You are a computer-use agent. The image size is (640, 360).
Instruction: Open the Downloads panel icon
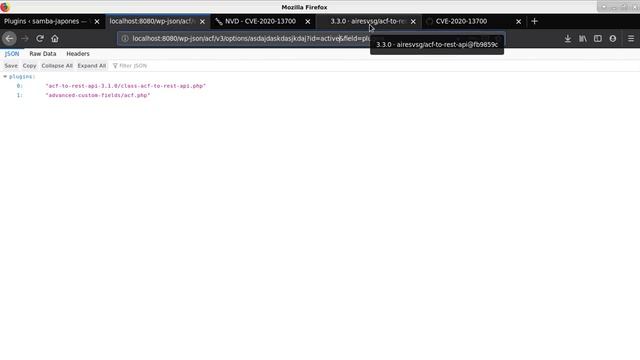tap(567, 38)
